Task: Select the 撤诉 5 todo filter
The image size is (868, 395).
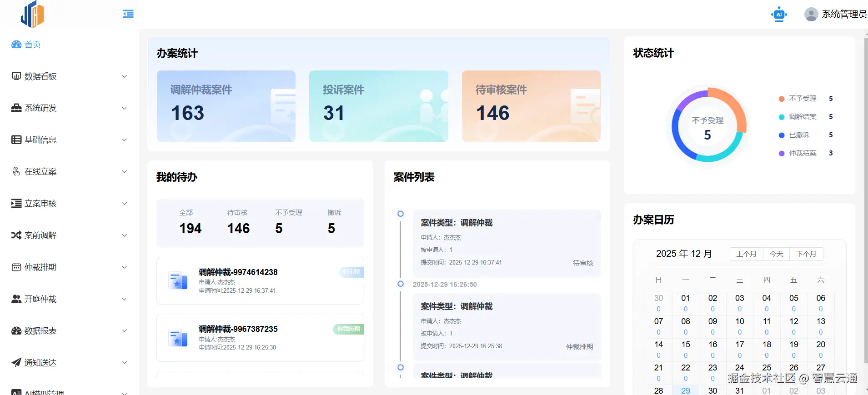Action: (334, 222)
